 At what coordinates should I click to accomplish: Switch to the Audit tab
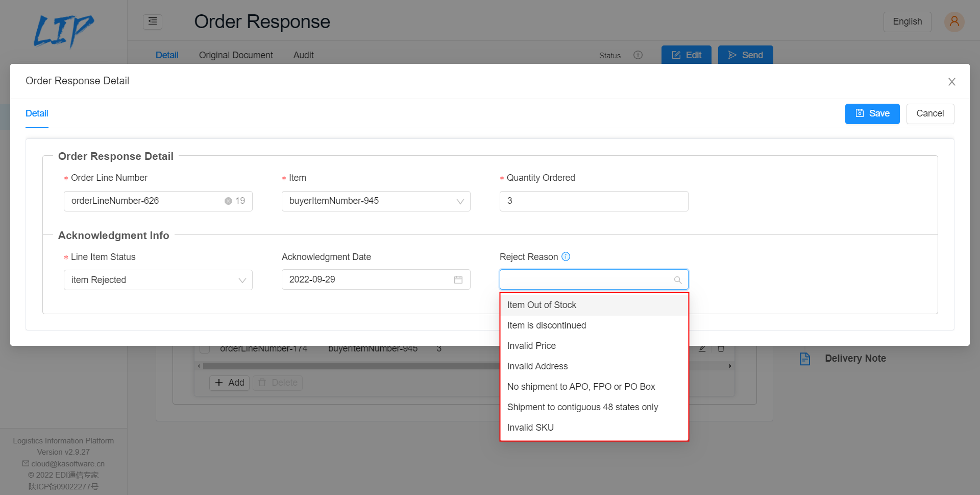click(303, 55)
